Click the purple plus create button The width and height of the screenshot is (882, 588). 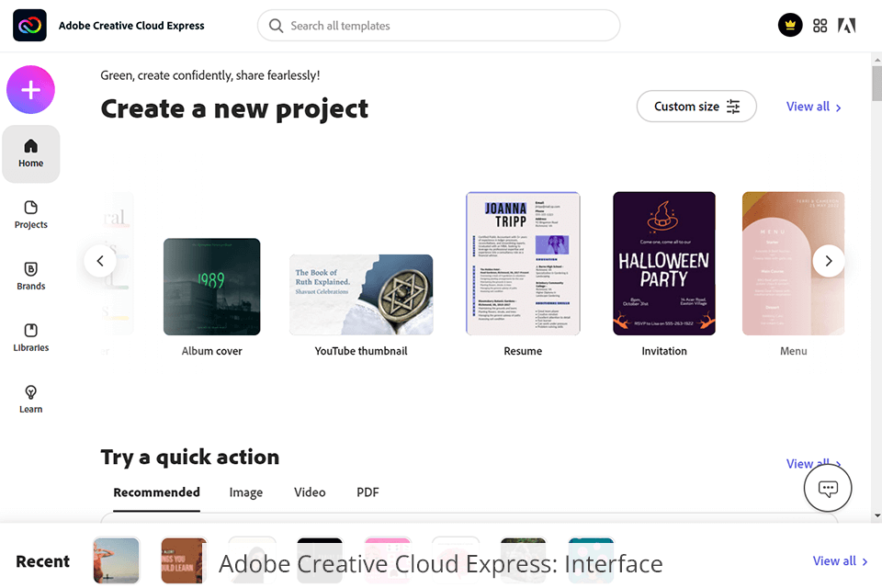30,90
